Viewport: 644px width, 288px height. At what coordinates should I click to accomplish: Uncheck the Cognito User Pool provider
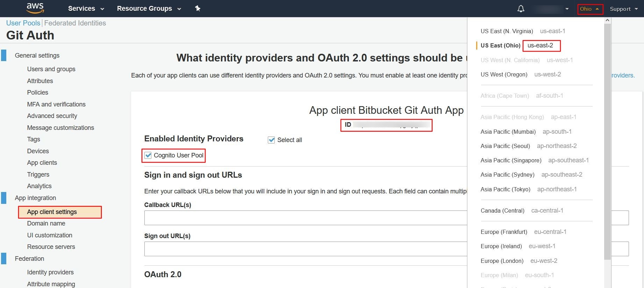[x=148, y=155]
